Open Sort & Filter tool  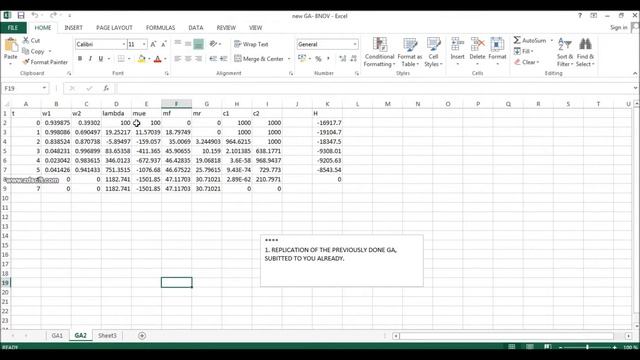(565, 52)
